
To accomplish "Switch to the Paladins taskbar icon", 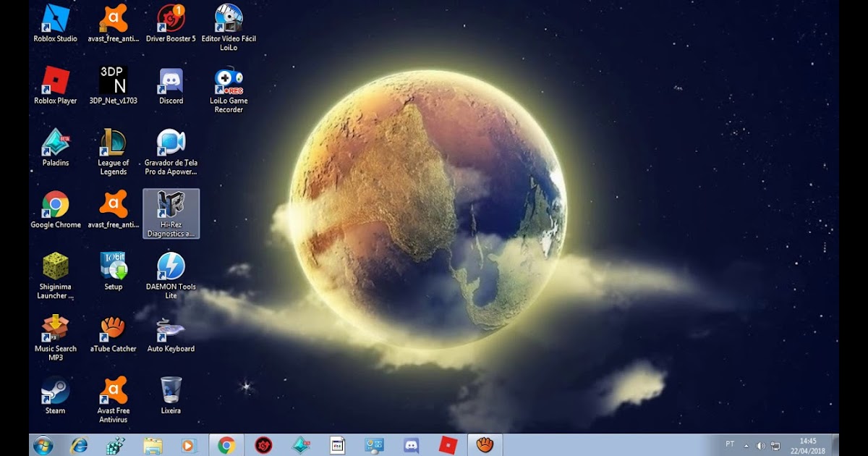I will click(x=300, y=445).
